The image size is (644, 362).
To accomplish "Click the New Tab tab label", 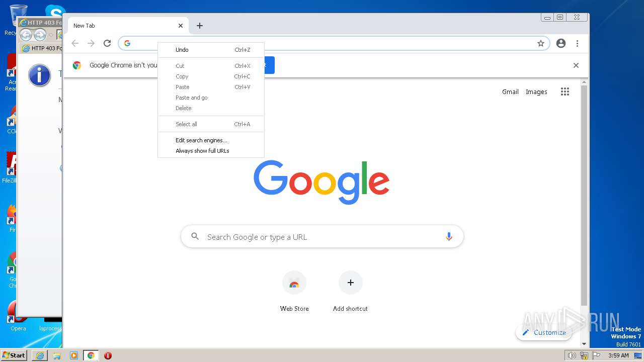I will coord(84,26).
